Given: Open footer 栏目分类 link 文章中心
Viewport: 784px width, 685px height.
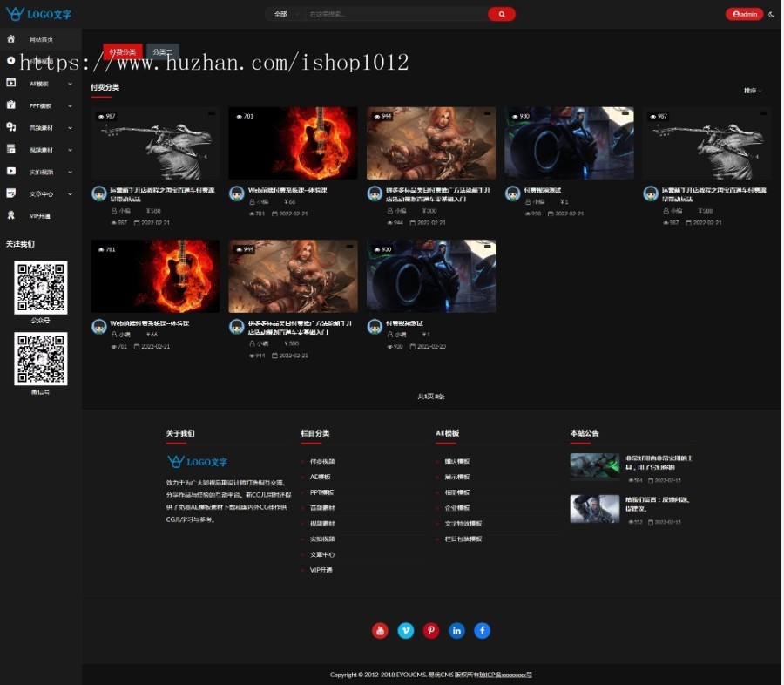Looking at the screenshot, I should (x=322, y=554).
